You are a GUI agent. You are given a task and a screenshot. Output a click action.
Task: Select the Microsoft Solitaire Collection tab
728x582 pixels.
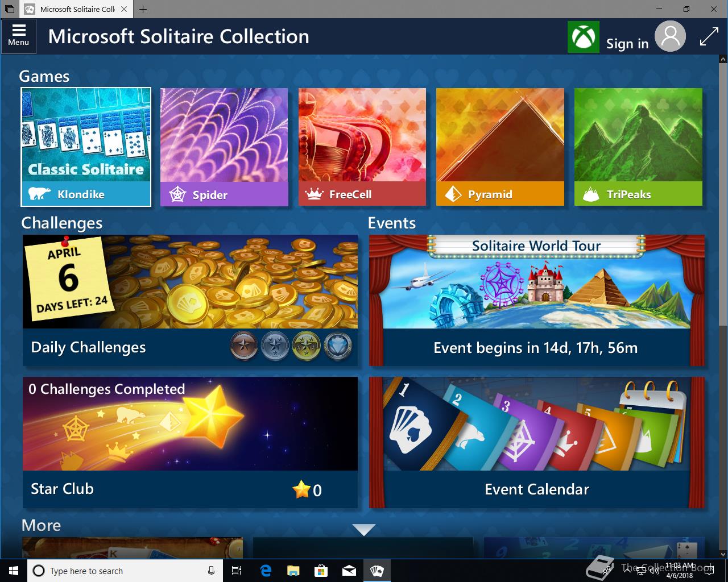click(x=76, y=9)
